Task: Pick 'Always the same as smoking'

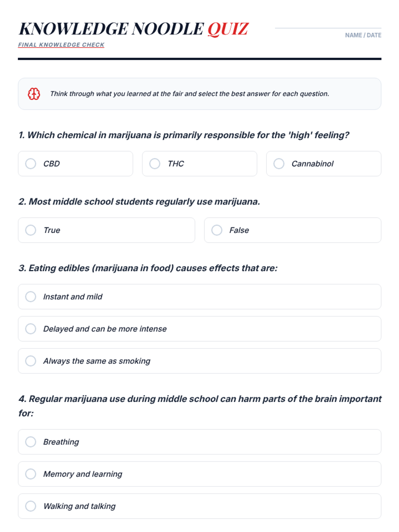Action: pyautogui.click(x=31, y=361)
